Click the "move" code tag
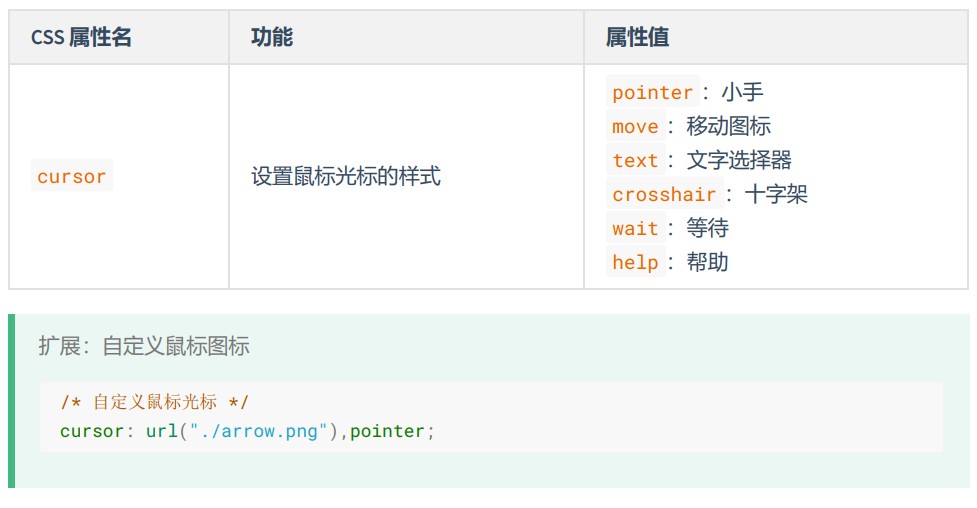977x508 pixels. click(x=635, y=127)
